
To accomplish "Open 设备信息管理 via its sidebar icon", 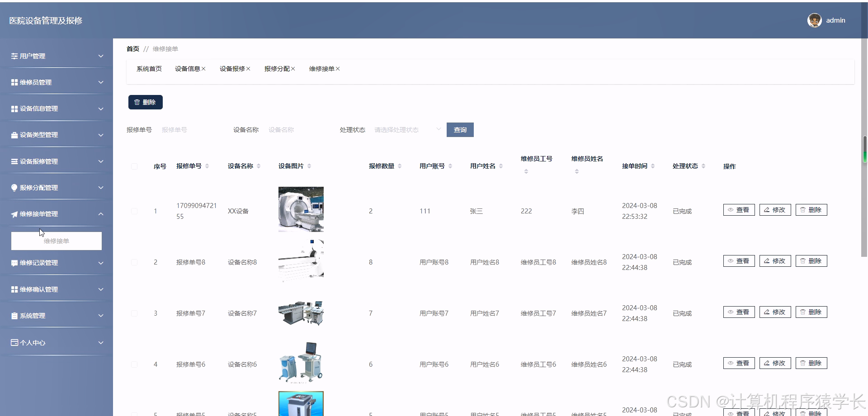I will 14,109.
